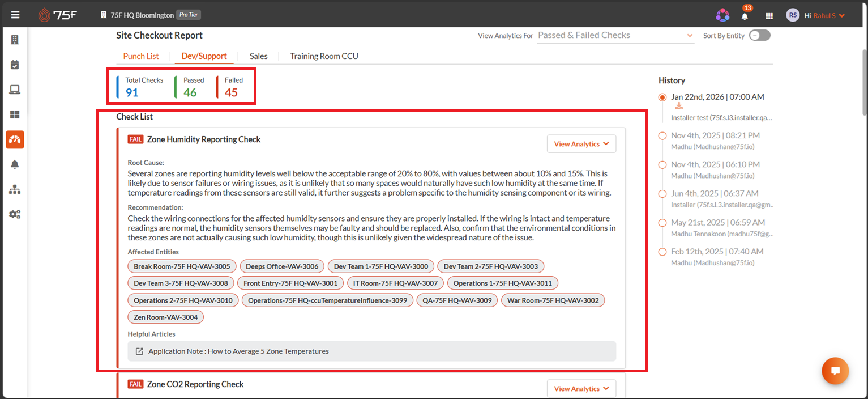Click the QA-75F HQ-VAV-3009 entity

coord(457,300)
